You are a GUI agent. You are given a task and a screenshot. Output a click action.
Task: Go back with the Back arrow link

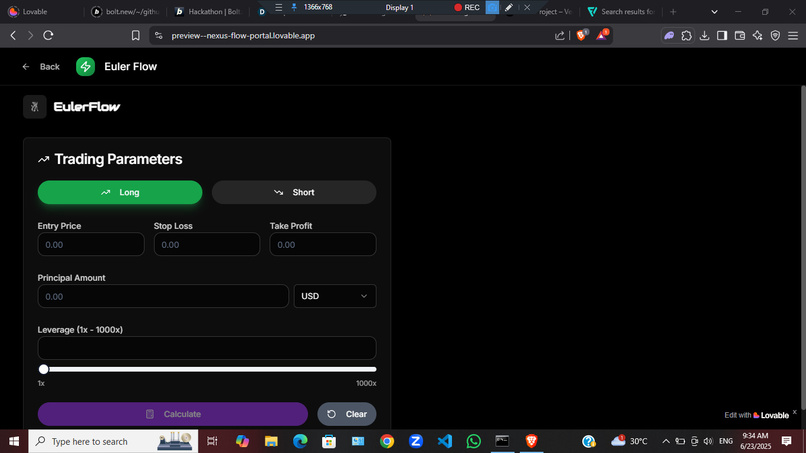tap(41, 67)
